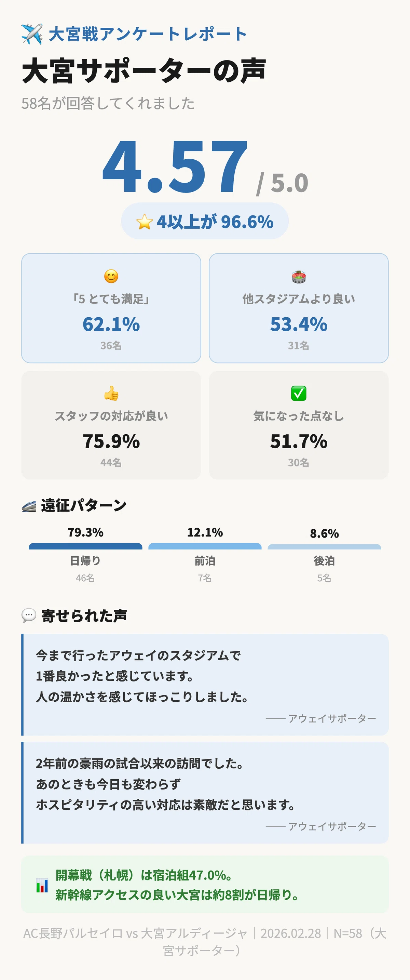
Task: Select the 51.7% 気になった点なし card
Action: click(299, 425)
